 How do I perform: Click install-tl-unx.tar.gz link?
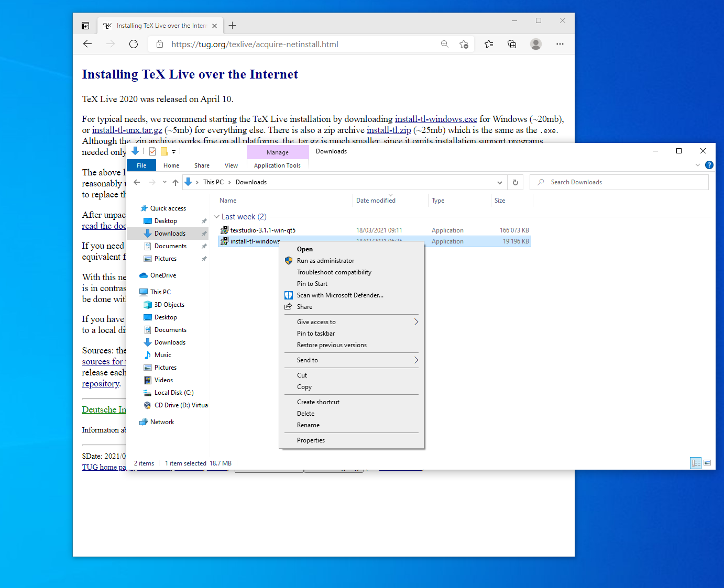click(127, 130)
